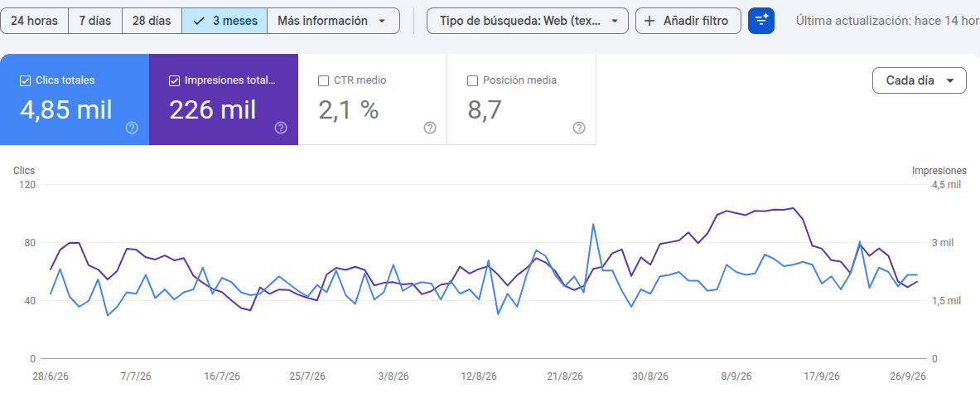980x398 pixels.
Task: Click the 28/6/26 date axis label
Action: click(51, 376)
